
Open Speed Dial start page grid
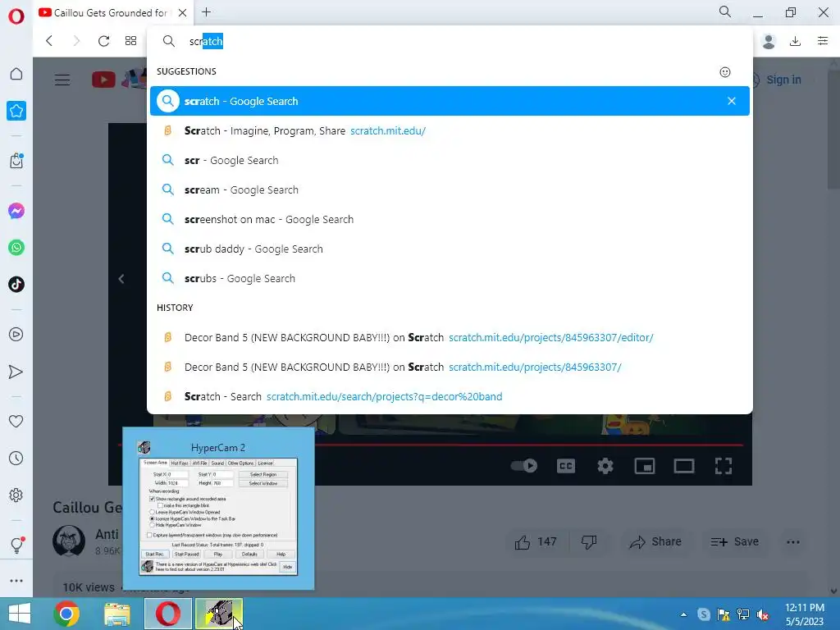[130, 41]
